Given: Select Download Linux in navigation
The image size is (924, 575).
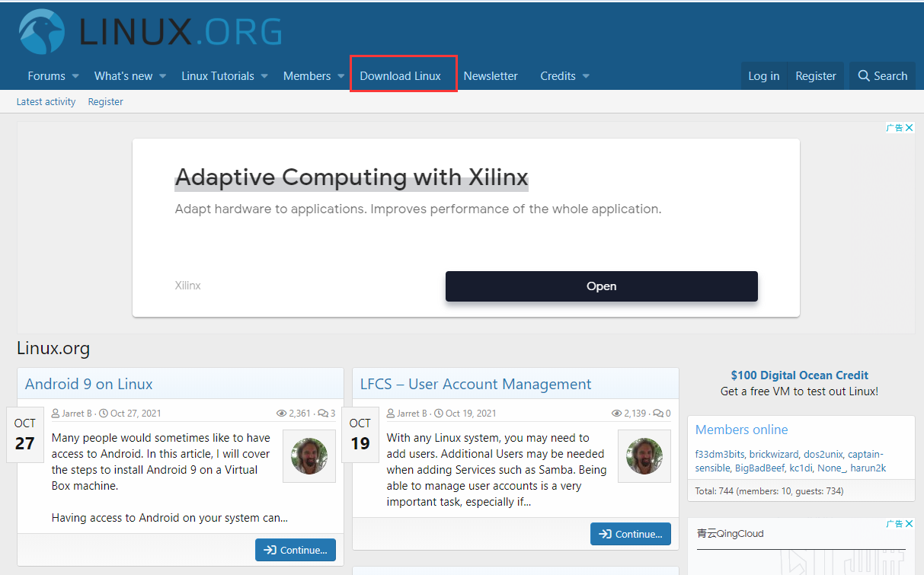Looking at the screenshot, I should 401,76.
